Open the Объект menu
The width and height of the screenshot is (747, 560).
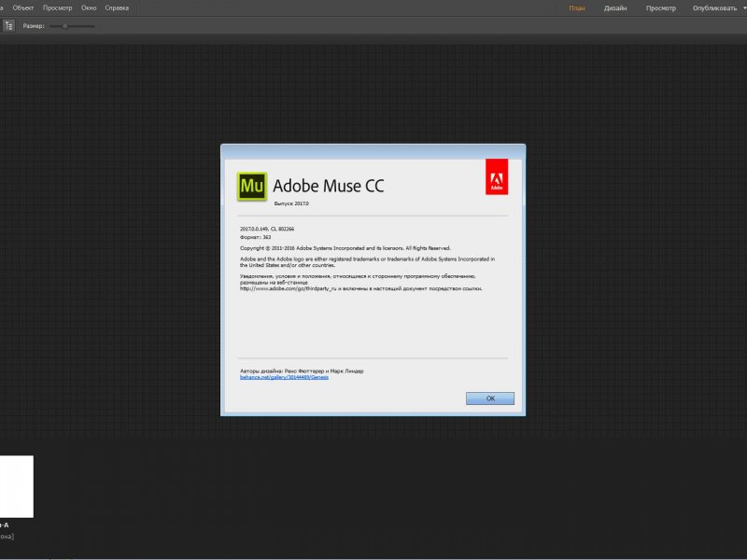[22, 8]
